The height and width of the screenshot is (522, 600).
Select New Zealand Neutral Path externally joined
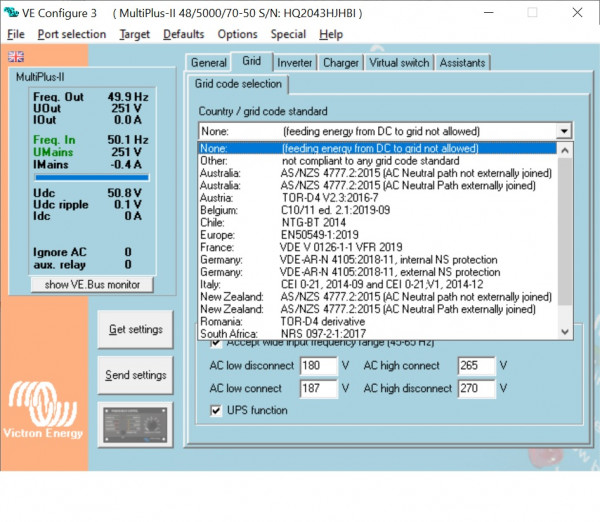tap(378, 309)
